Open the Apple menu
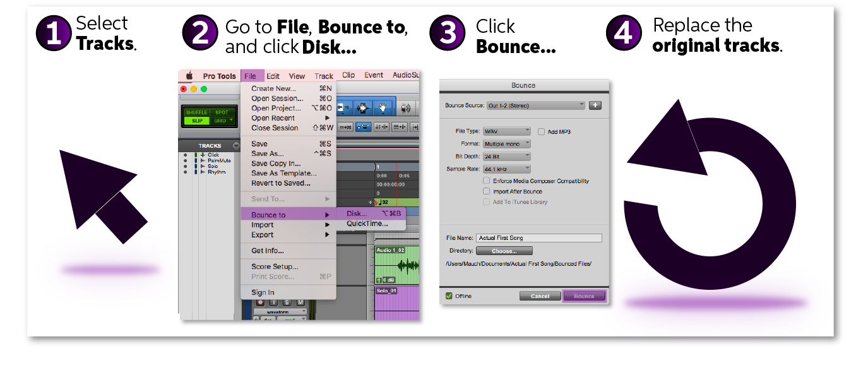Screen dimensions: 868x370 [189, 76]
